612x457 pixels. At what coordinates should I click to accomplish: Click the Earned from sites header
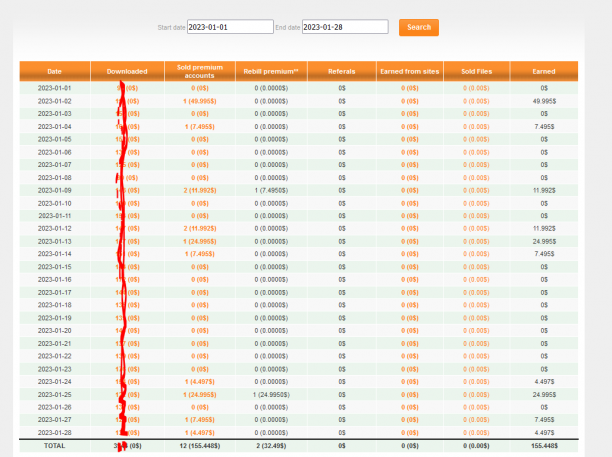pos(410,71)
